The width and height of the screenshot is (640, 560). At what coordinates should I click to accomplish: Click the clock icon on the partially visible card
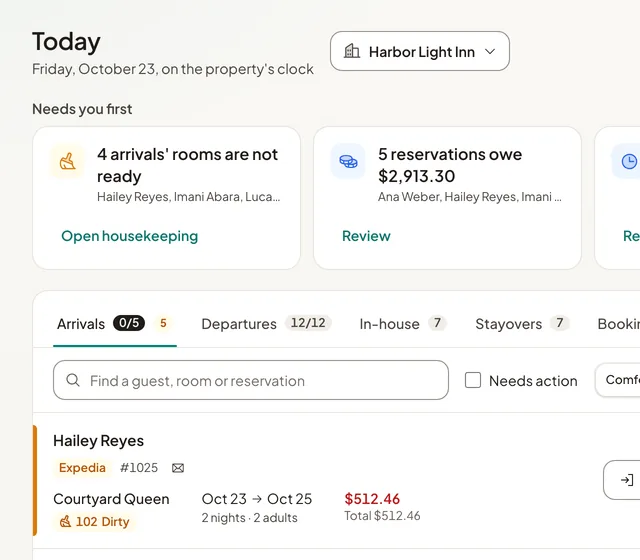tap(629, 161)
